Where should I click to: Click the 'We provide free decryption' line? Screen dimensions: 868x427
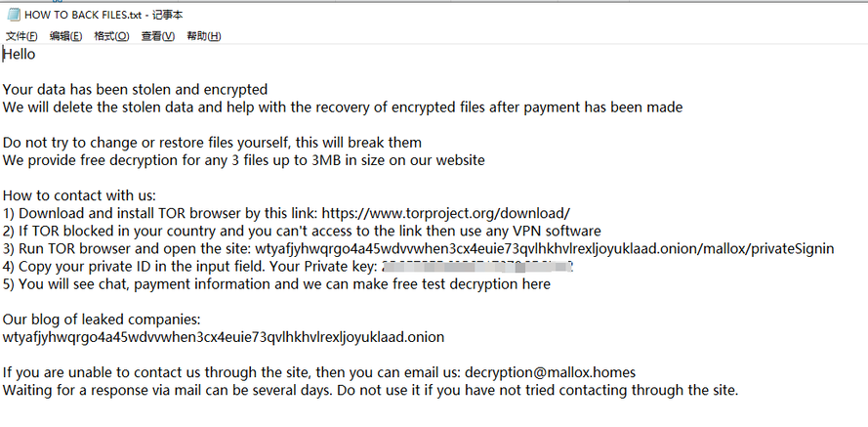pyautogui.click(x=243, y=160)
